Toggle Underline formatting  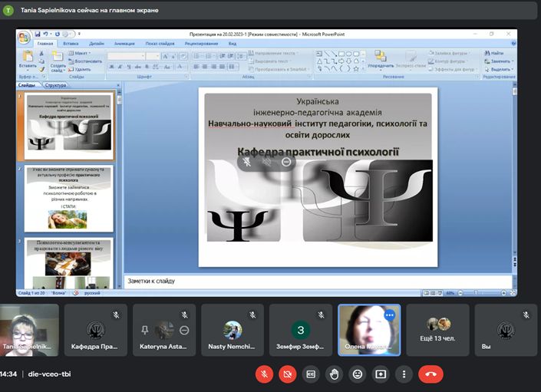129,67
